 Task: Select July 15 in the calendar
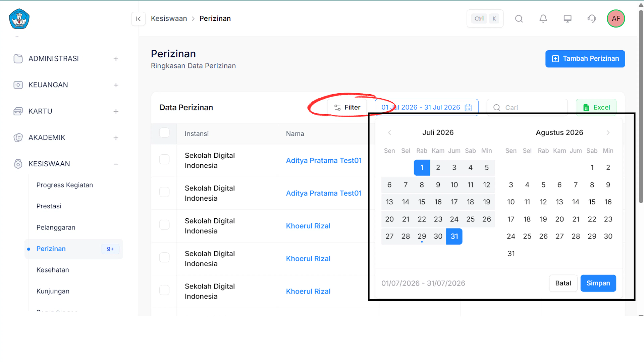pos(422,202)
